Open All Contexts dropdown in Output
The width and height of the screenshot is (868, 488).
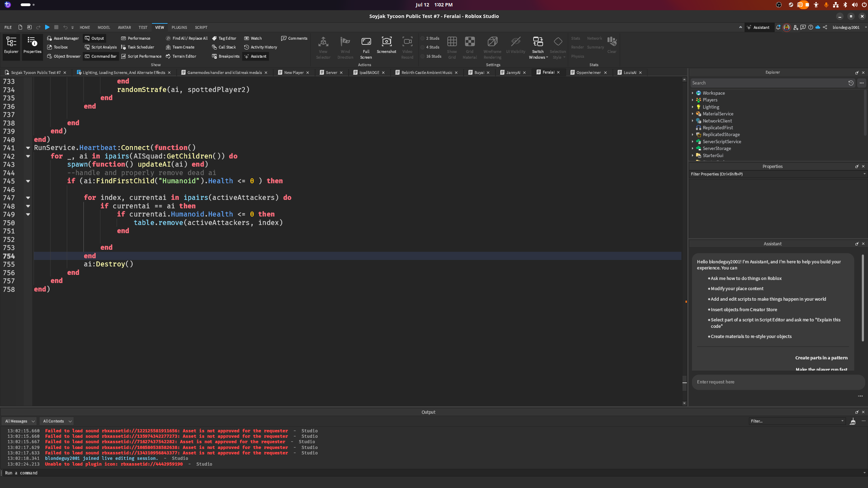point(57,421)
